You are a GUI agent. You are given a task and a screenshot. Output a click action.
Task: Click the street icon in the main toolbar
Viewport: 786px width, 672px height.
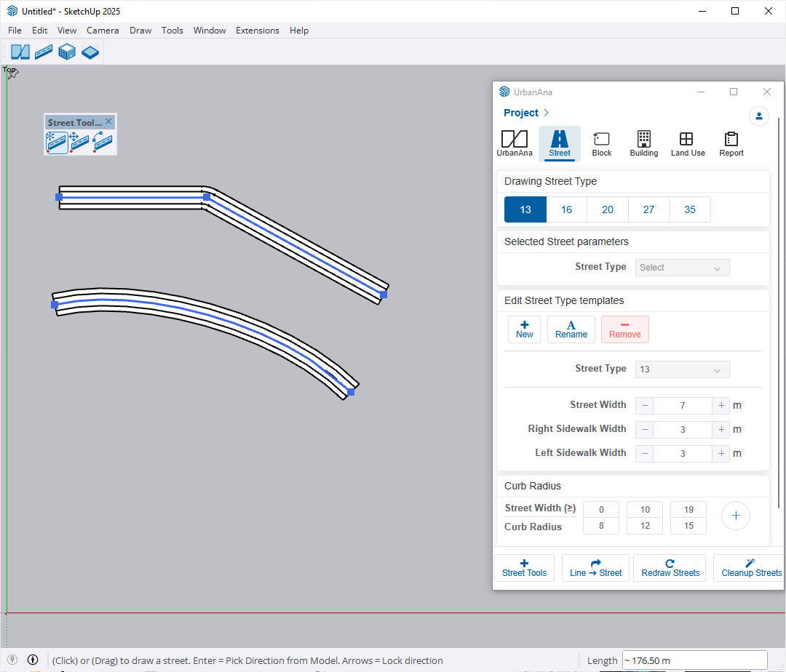pos(44,52)
